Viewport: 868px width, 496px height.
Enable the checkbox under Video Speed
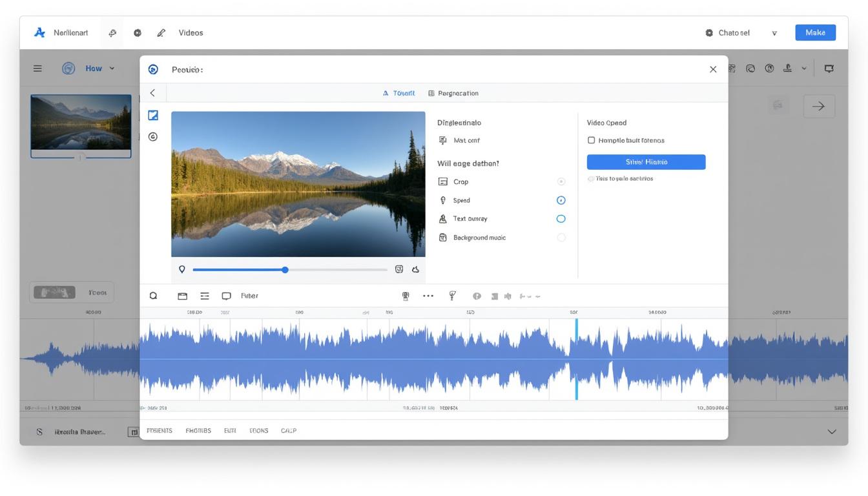coord(591,139)
